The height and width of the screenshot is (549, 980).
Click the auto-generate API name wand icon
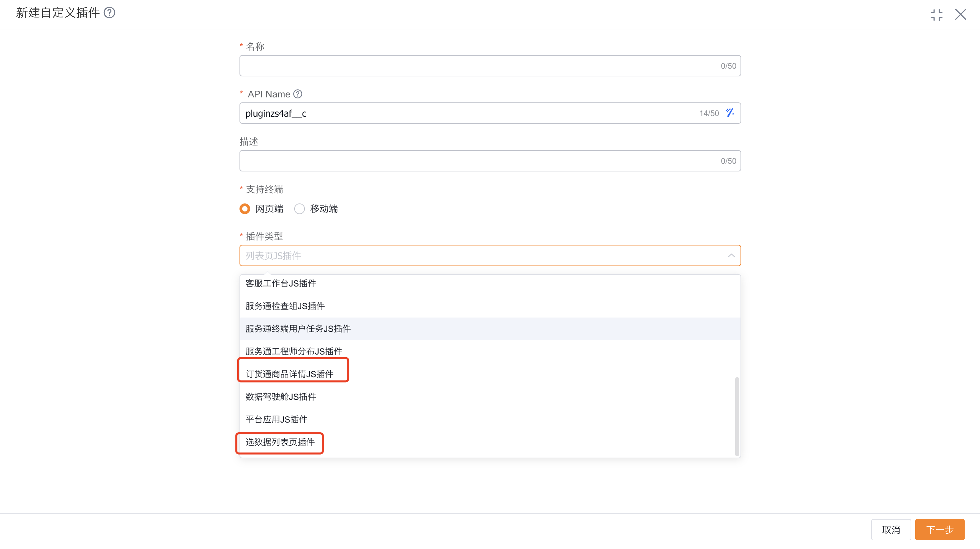(730, 113)
